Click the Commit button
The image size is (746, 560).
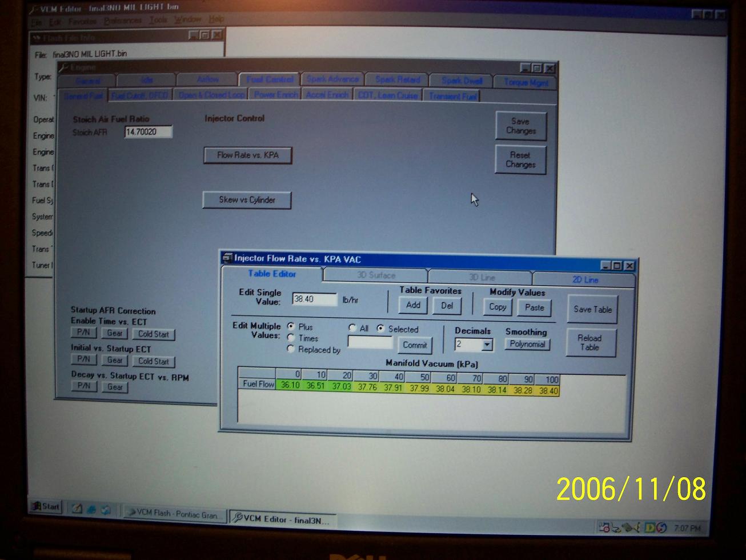point(415,345)
